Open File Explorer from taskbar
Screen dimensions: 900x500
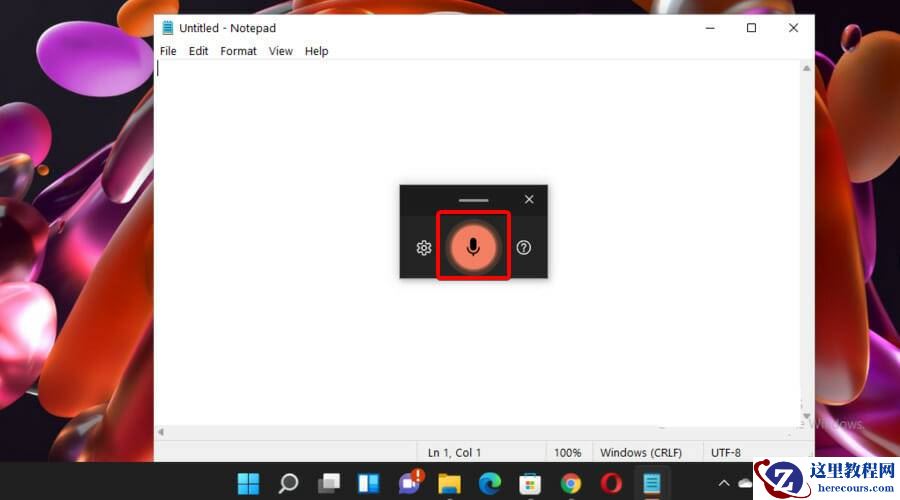(449, 484)
